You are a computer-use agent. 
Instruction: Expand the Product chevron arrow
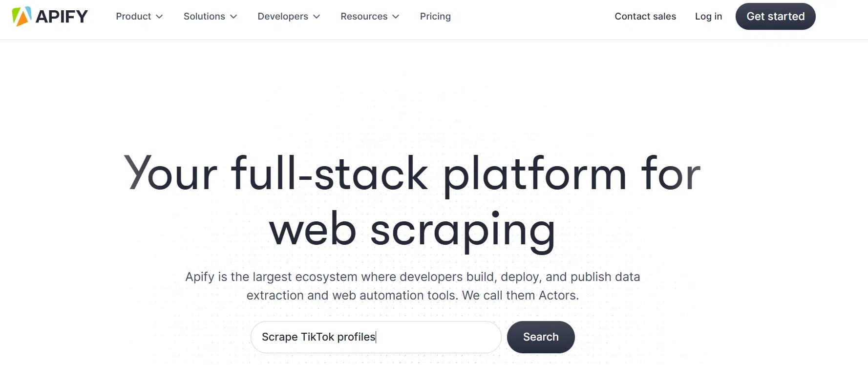click(159, 17)
